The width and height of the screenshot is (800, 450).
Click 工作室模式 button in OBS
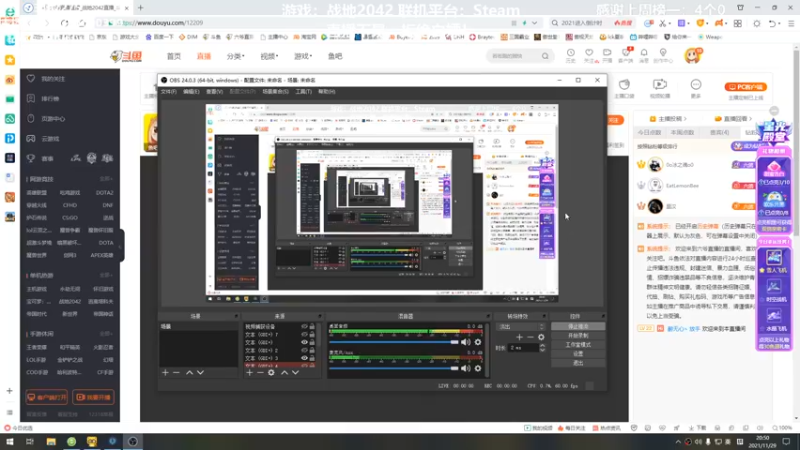click(578, 345)
